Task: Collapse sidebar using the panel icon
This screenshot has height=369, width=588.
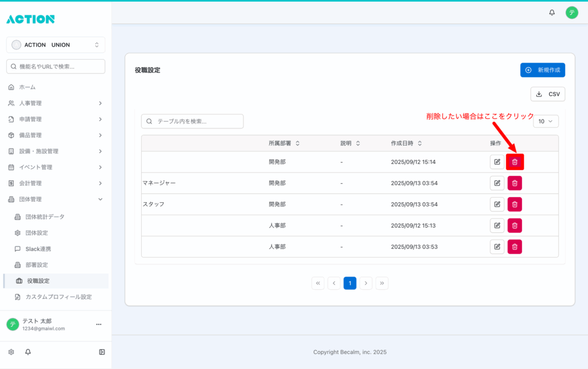Action: tap(102, 352)
